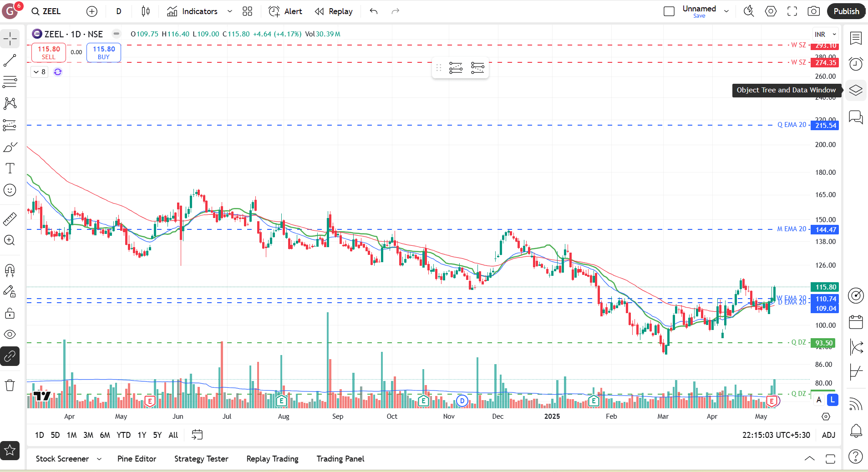Open the watchlist and details panel
The width and height of the screenshot is (868, 472).
coord(856,39)
